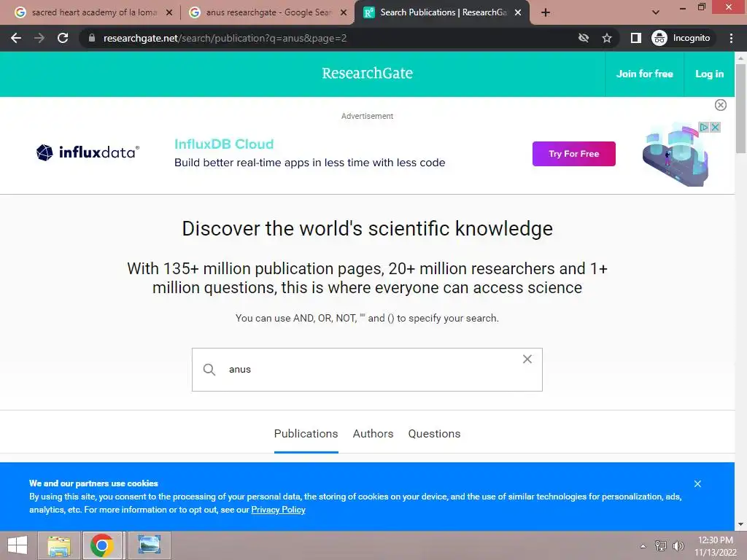Click the scrollbar down arrow
Viewport: 747px width, 560px height.
point(740,524)
